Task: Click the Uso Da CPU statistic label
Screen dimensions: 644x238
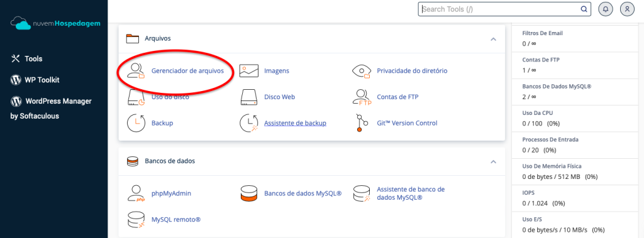Action: [x=538, y=113]
